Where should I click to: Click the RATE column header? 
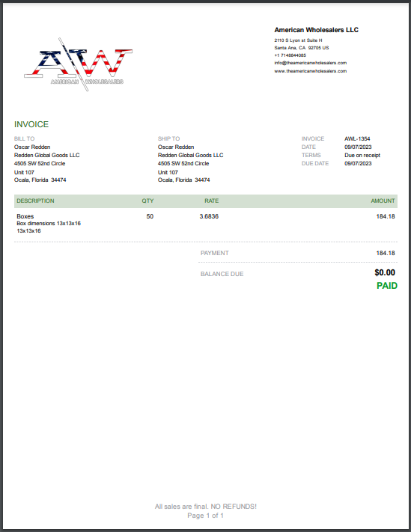pos(211,201)
